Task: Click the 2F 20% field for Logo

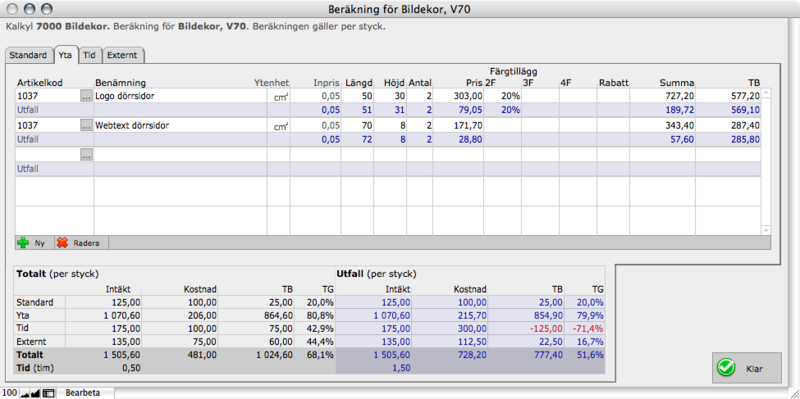Action: point(503,96)
